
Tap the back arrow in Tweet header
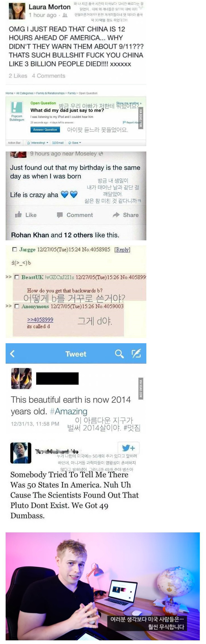(x=12, y=353)
